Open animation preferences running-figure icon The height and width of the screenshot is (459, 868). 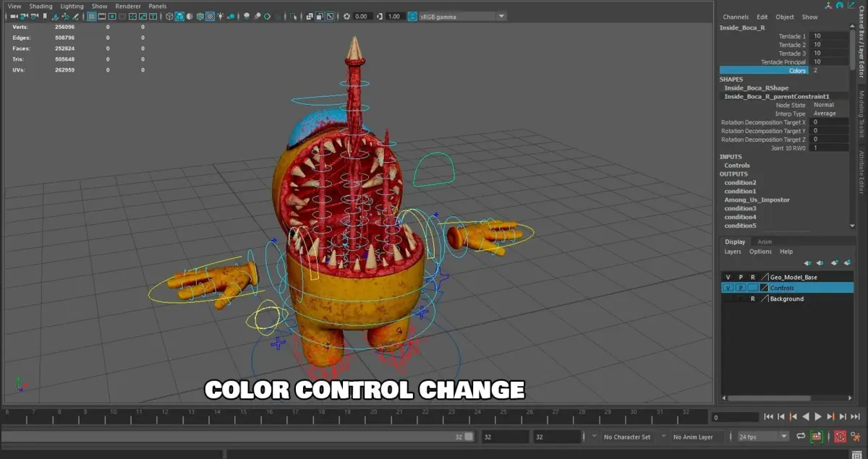856,437
